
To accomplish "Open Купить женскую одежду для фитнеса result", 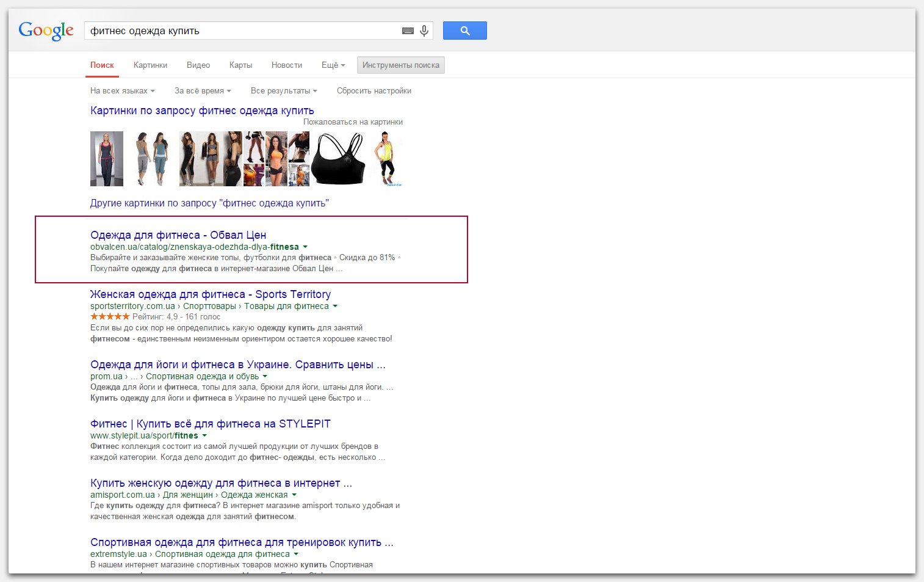I will click(221, 483).
